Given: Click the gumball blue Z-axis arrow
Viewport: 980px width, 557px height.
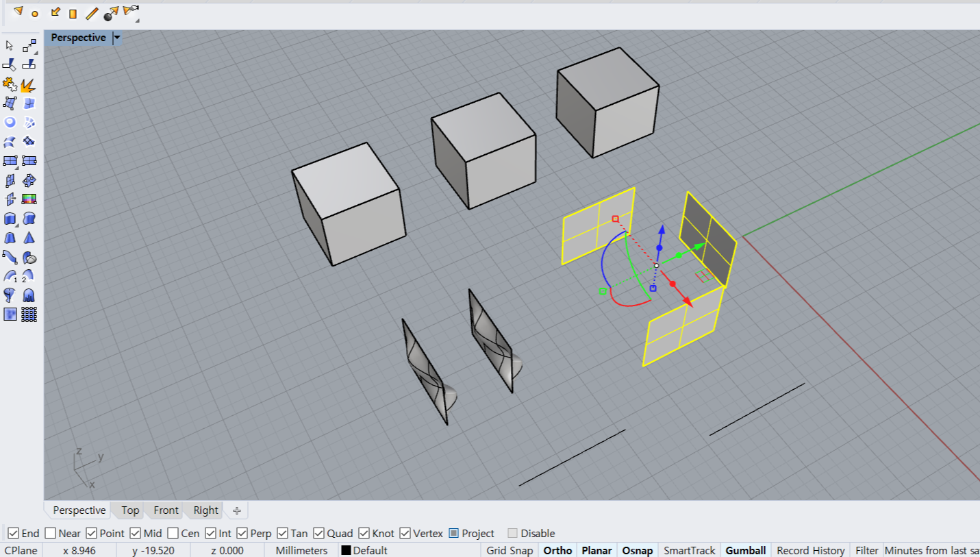Looking at the screenshot, I should [661, 230].
